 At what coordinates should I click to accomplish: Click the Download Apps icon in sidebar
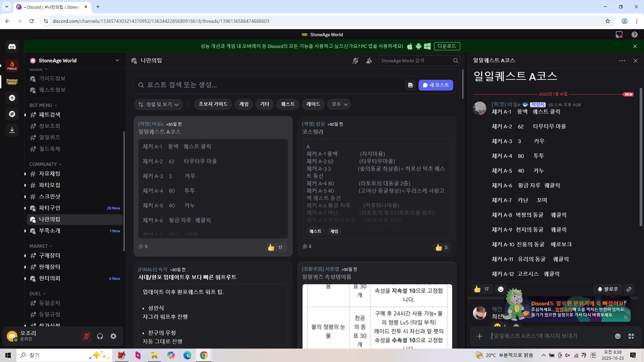12,130
